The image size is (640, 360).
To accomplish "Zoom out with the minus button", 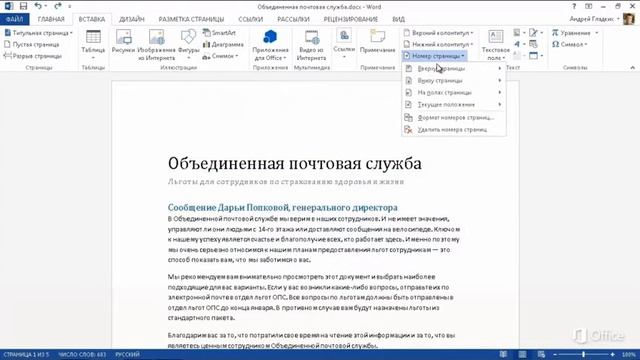I will pos(555,354).
